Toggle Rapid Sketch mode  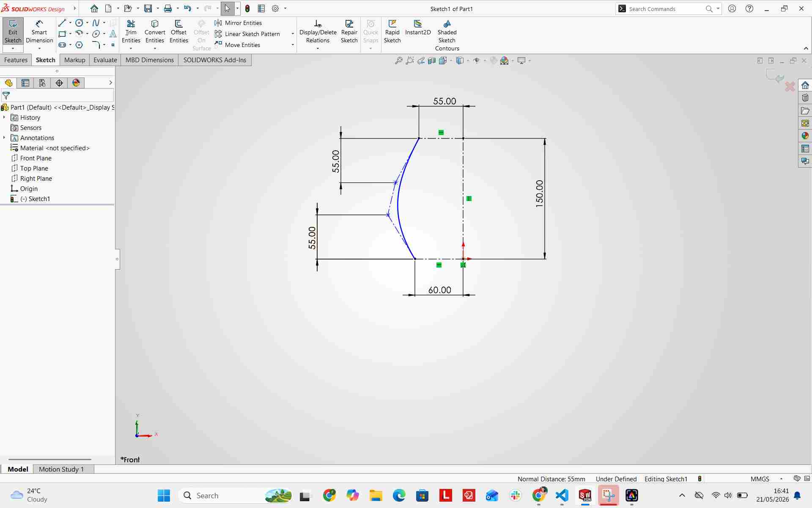392,31
